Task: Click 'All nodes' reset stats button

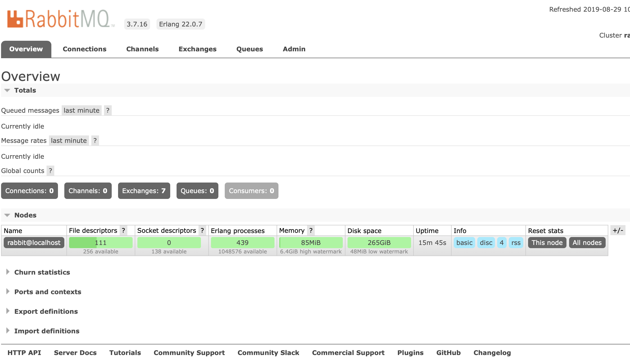Action: (587, 242)
